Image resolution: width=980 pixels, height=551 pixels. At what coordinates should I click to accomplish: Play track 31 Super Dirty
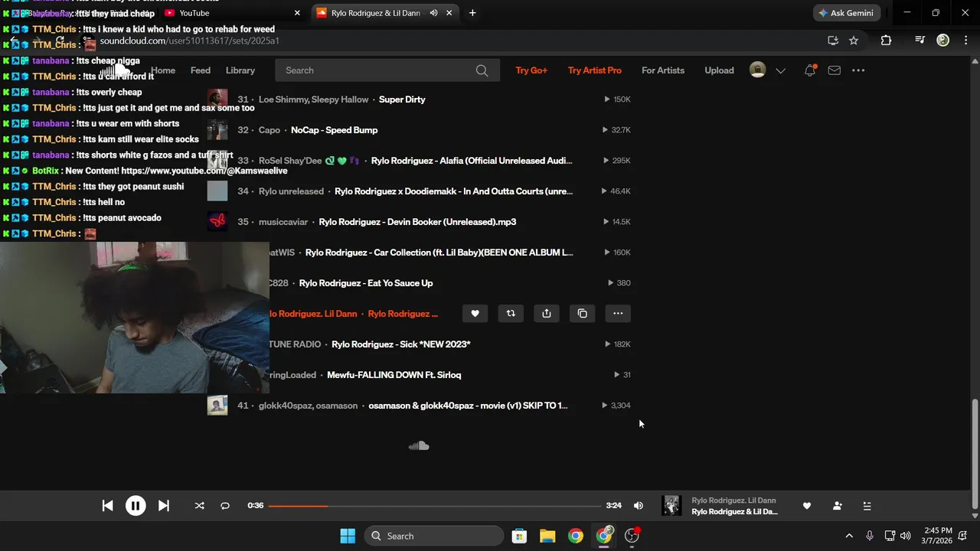pos(402,99)
